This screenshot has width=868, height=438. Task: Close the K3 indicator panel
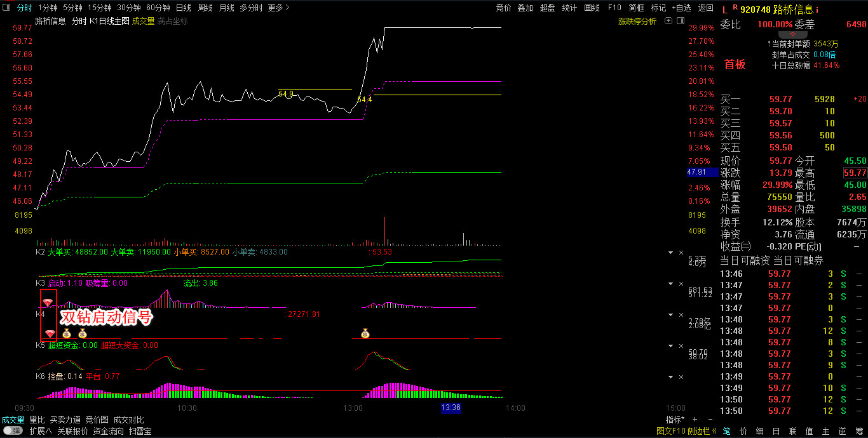tap(681, 284)
